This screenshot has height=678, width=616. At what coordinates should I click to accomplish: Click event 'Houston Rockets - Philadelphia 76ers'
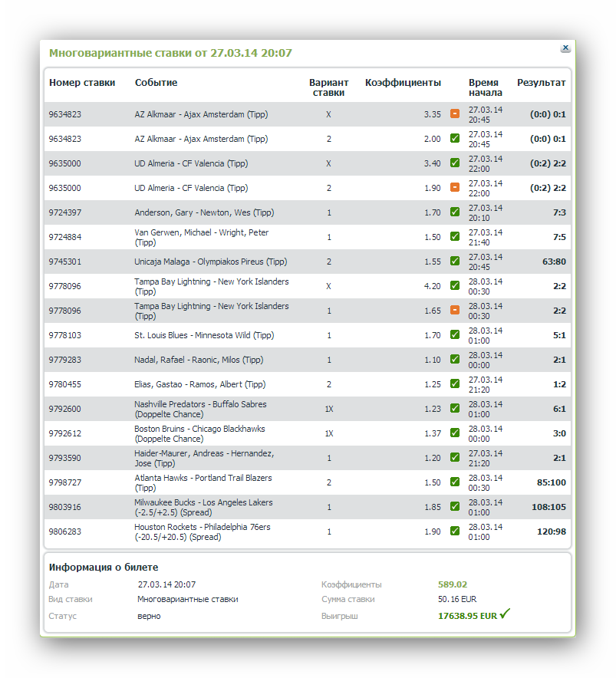point(203,532)
